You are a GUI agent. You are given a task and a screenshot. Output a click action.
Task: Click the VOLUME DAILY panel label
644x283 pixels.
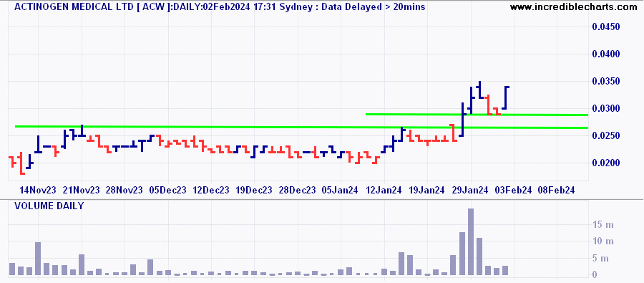49,206
